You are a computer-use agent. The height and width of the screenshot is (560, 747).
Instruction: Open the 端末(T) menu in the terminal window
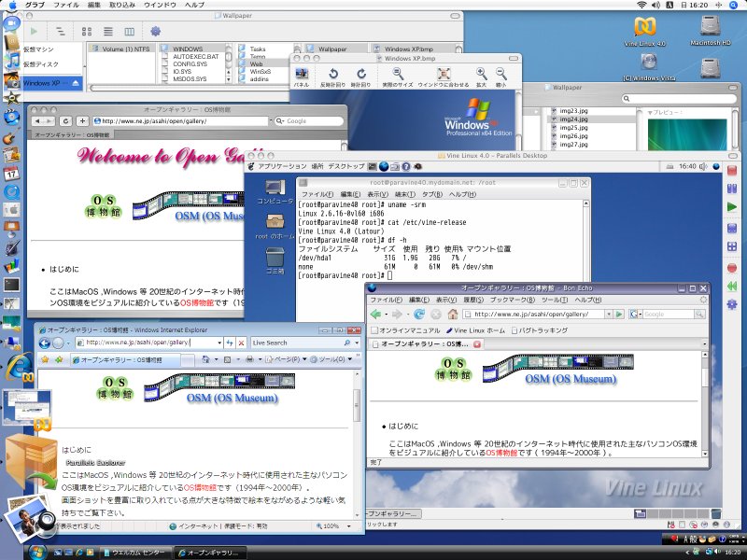point(405,194)
